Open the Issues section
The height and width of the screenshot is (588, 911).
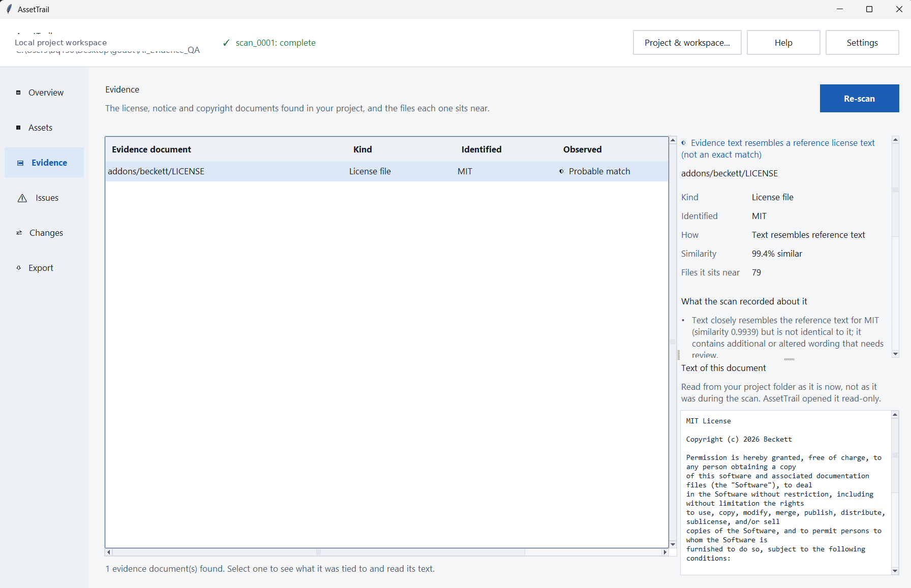(44, 198)
